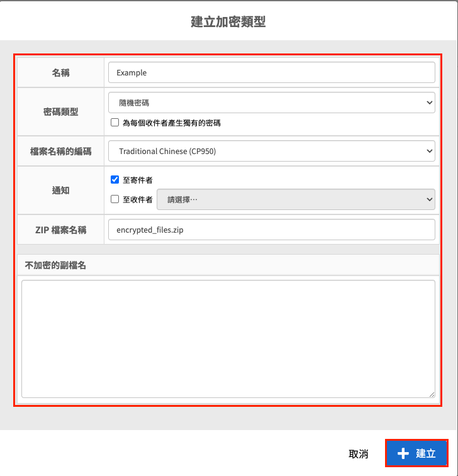458x476 pixels.
Task: Open the 密碼類型 dropdown showing 隨機密碼
Action: pos(271,102)
